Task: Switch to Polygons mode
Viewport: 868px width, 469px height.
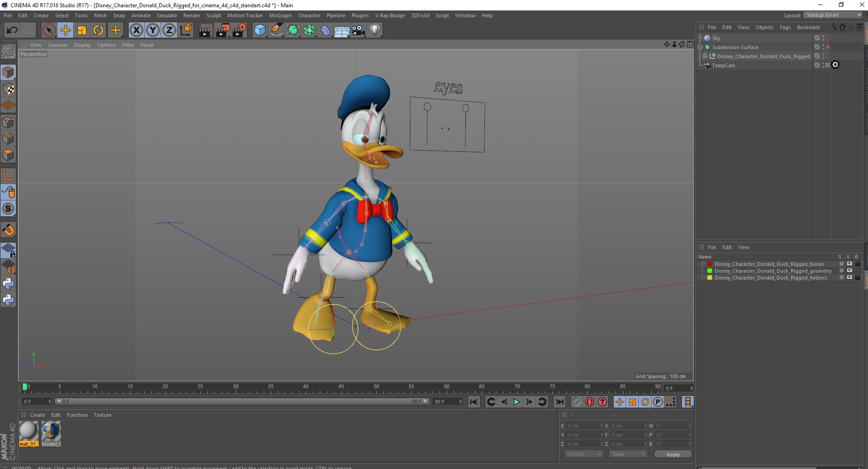Action: pos(8,155)
